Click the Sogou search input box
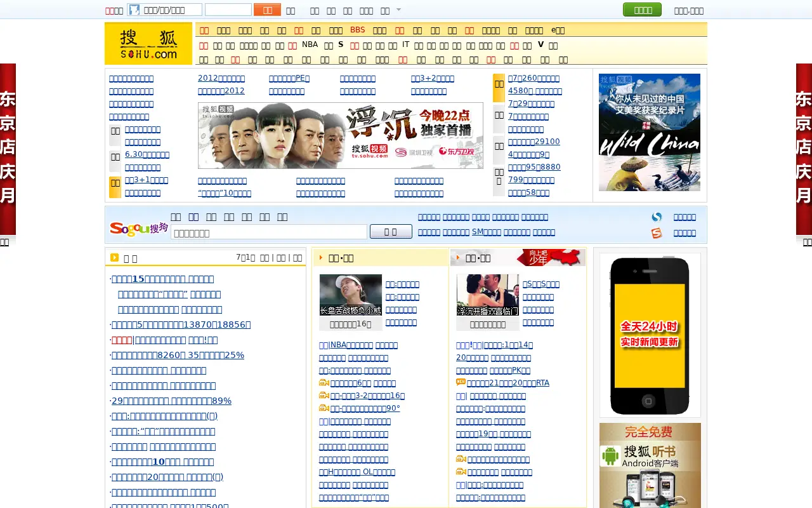This screenshot has height=508, width=812. 269,232
